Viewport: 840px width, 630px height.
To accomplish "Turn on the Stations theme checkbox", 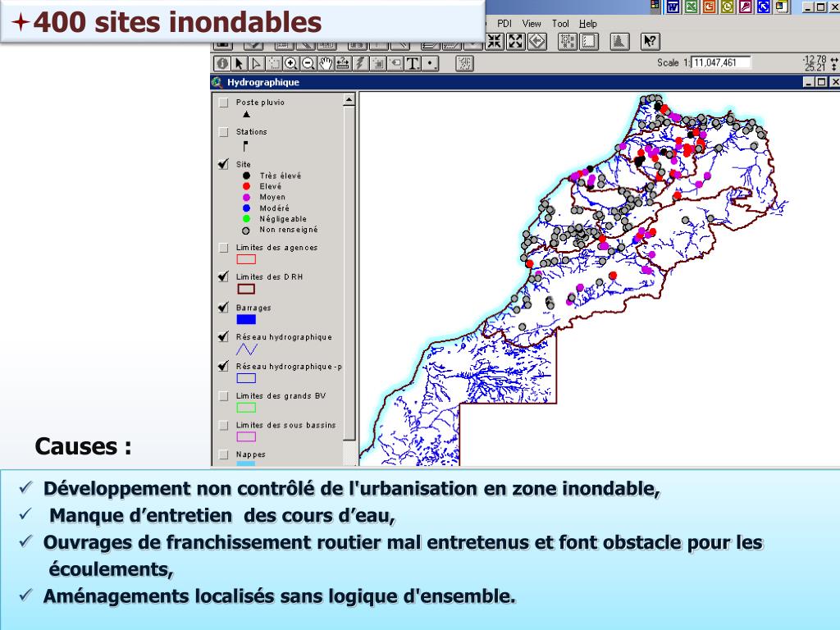I will (224, 132).
